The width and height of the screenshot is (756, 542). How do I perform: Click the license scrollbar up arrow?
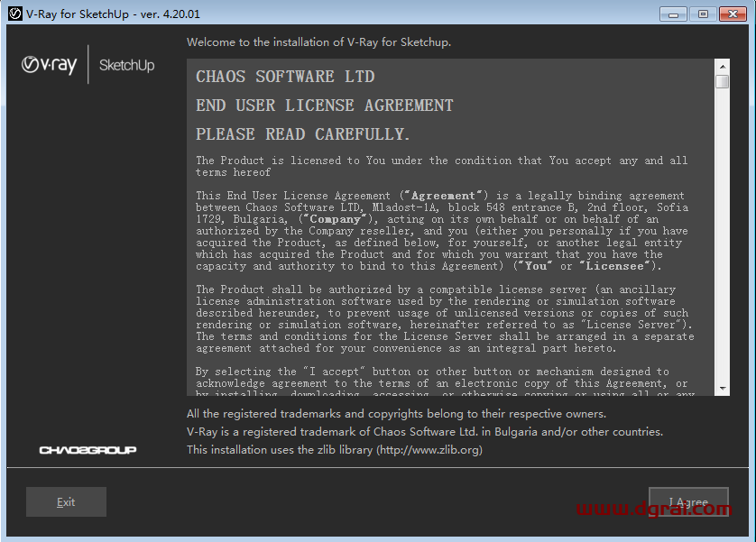(723, 66)
